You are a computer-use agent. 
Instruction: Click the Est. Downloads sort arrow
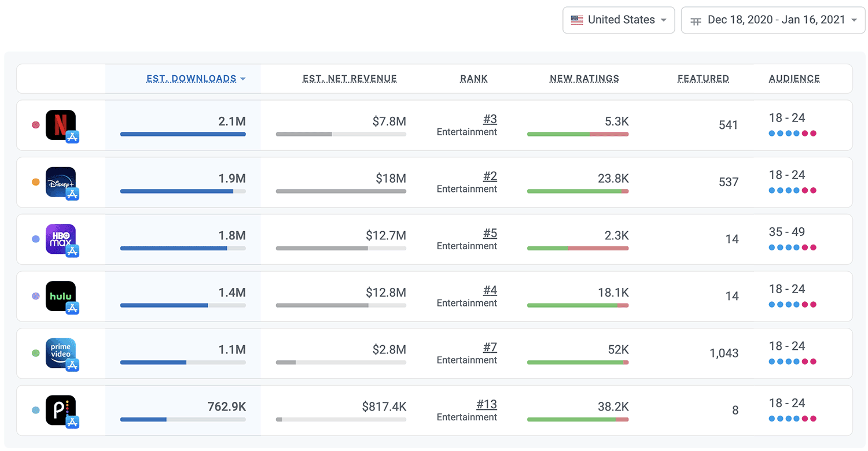243,79
